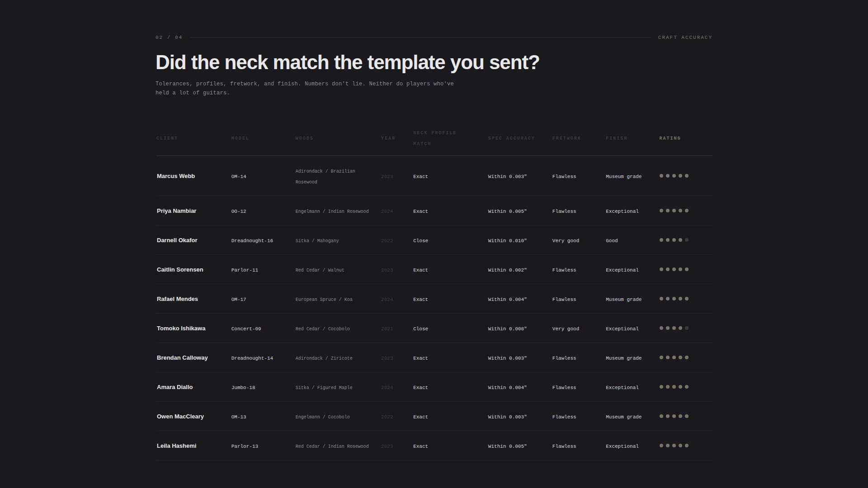The width and height of the screenshot is (868, 488).
Task: Click the Adirondack / Ziricote cell
Action: click(x=324, y=358)
